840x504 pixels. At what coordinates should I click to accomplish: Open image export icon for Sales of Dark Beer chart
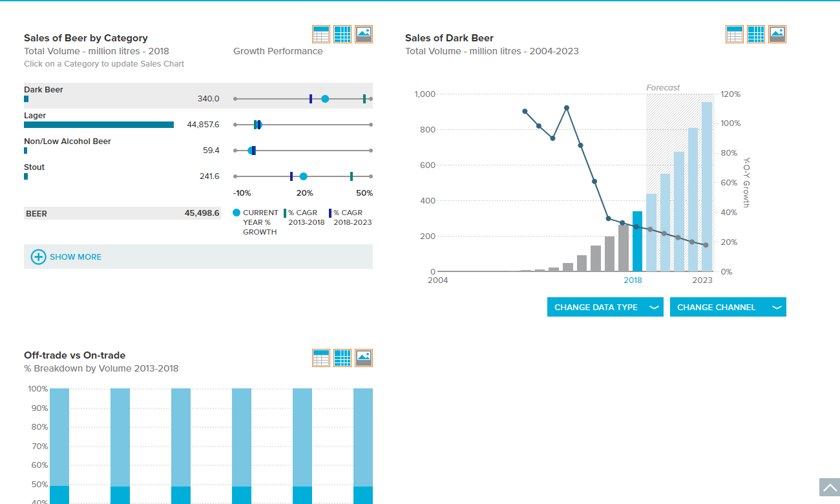coord(777,34)
